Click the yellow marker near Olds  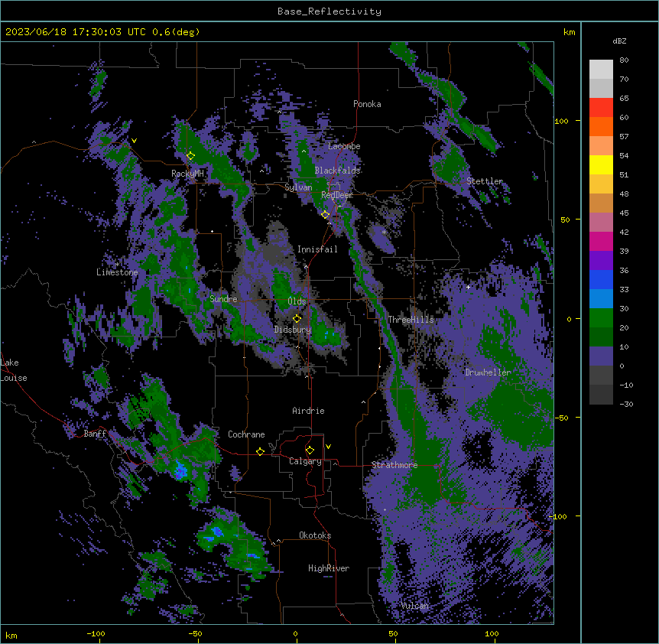pyautogui.click(x=297, y=318)
